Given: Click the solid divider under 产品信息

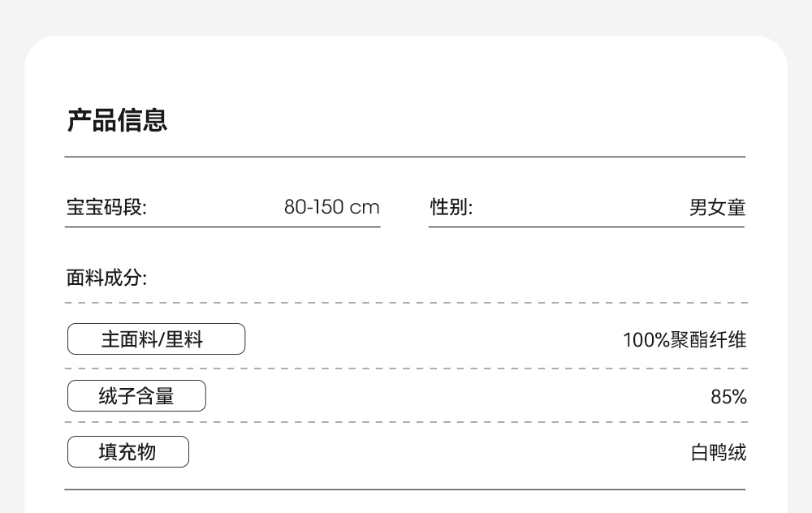Looking at the screenshot, I should (404, 157).
